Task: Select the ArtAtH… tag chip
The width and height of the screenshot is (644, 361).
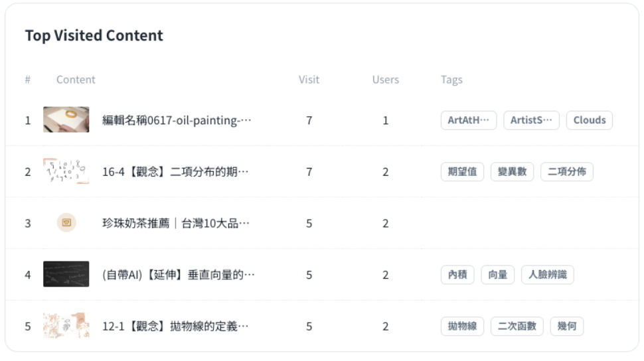Action: (x=468, y=120)
